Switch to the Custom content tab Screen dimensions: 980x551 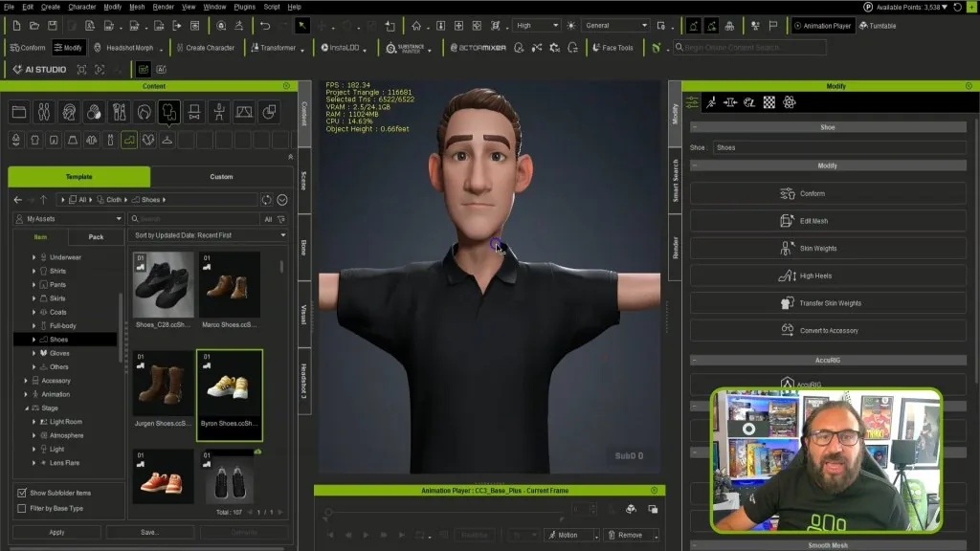(221, 177)
